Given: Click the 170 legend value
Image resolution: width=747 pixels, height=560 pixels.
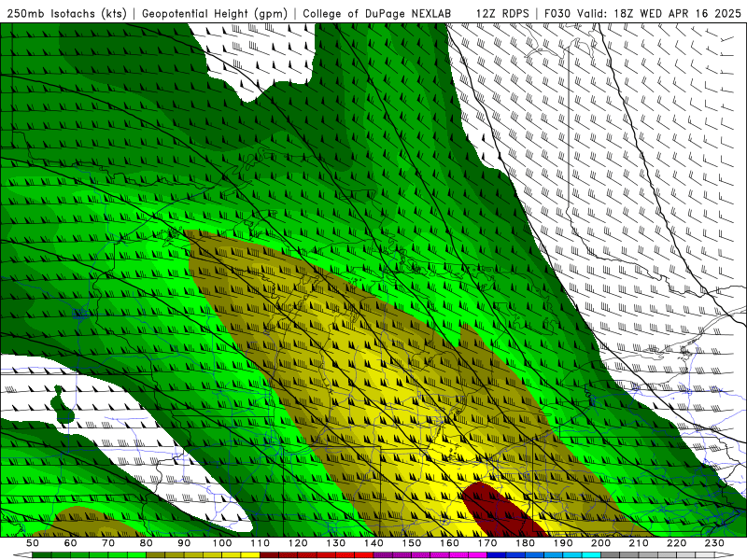Looking at the screenshot, I should (487, 543).
